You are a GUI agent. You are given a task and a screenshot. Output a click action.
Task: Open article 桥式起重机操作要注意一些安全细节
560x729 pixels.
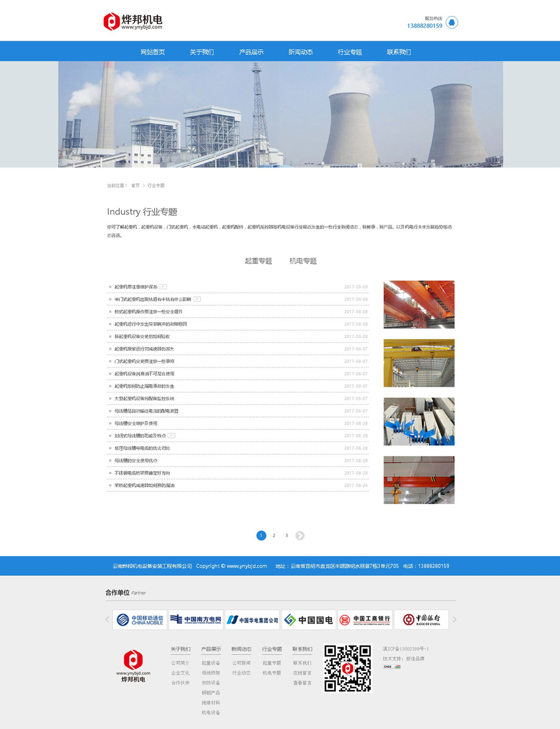148,312
